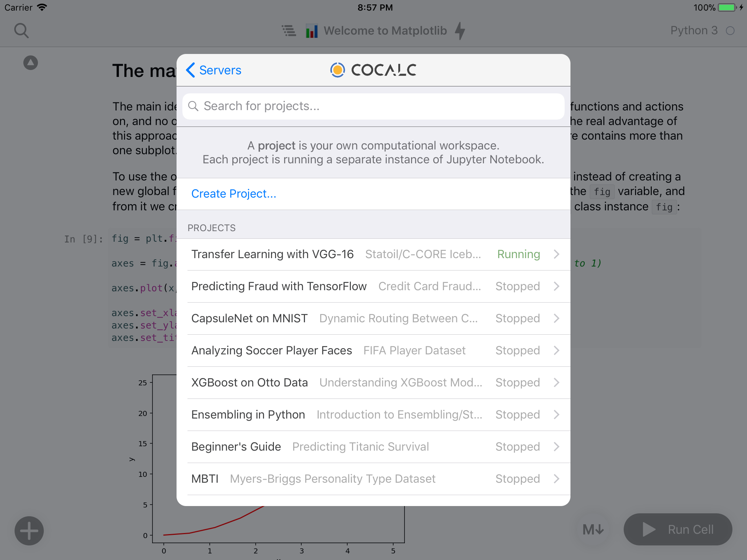Choose the XGBoost on Otto Data project

pyautogui.click(x=249, y=383)
